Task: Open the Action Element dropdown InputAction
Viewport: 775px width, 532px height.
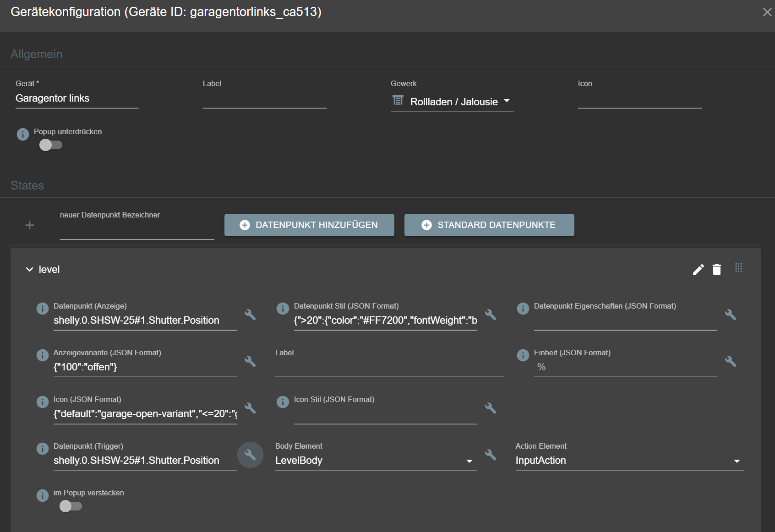Action: tap(630, 461)
